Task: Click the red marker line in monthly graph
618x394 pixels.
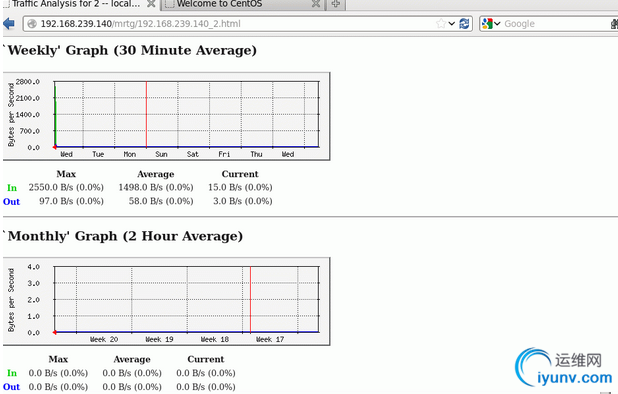Action: coord(250,299)
